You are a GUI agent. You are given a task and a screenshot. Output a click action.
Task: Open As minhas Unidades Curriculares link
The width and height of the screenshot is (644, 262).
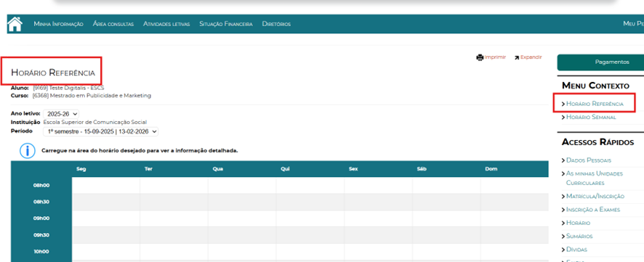[x=594, y=178]
